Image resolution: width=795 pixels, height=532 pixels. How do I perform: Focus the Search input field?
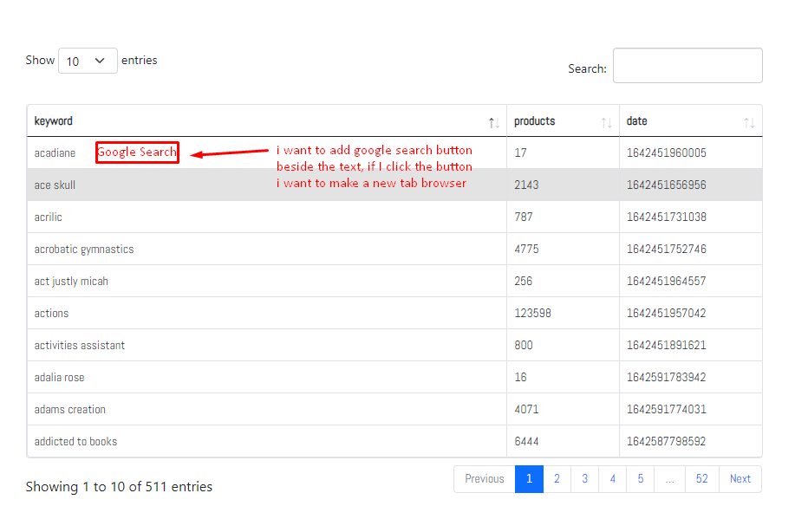687,65
